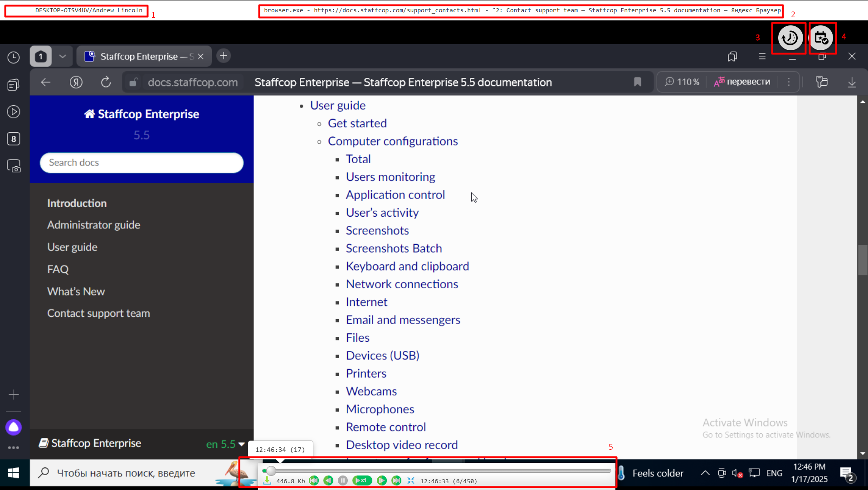This screenshot has height=490, width=868.
Task: Open Alice assistant purple icon in sidebar
Action: (x=14, y=427)
